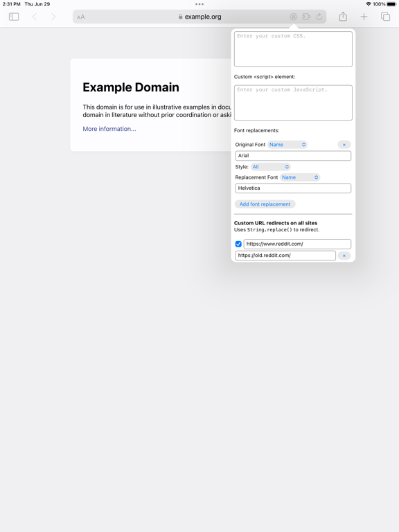Screen dimensions: 399x532
Task: Edit the https://www.reddit.com/ source field
Action: tap(297, 244)
